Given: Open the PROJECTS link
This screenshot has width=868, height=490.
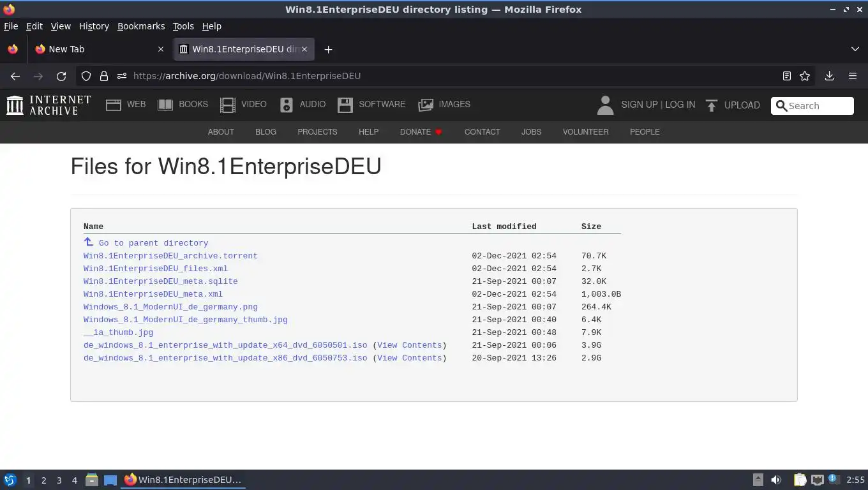Looking at the screenshot, I should [x=317, y=132].
